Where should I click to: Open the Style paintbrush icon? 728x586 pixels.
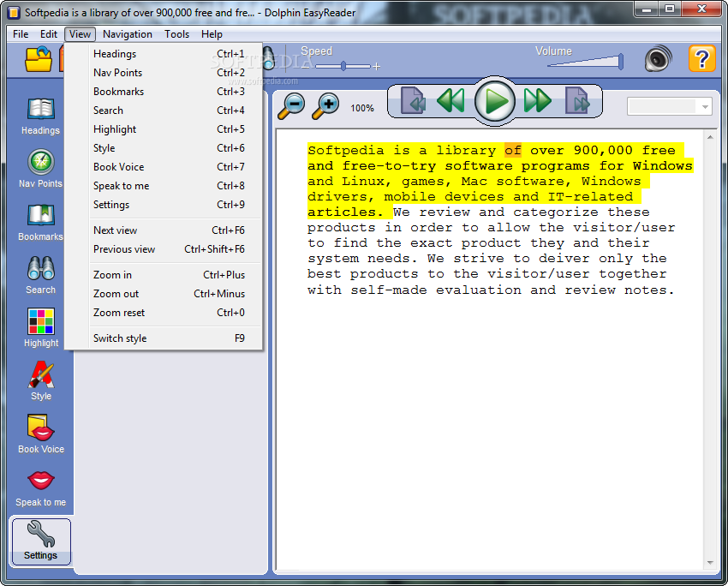(41, 374)
